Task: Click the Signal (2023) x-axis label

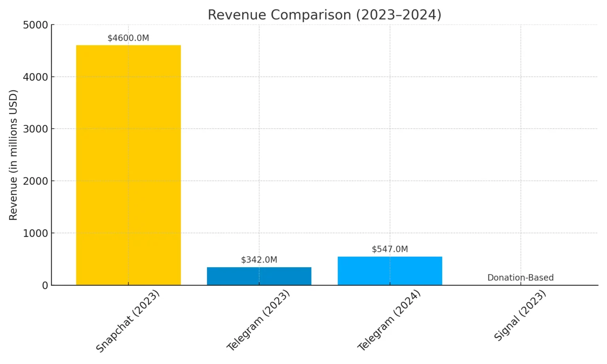Action: (x=520, y=315)
